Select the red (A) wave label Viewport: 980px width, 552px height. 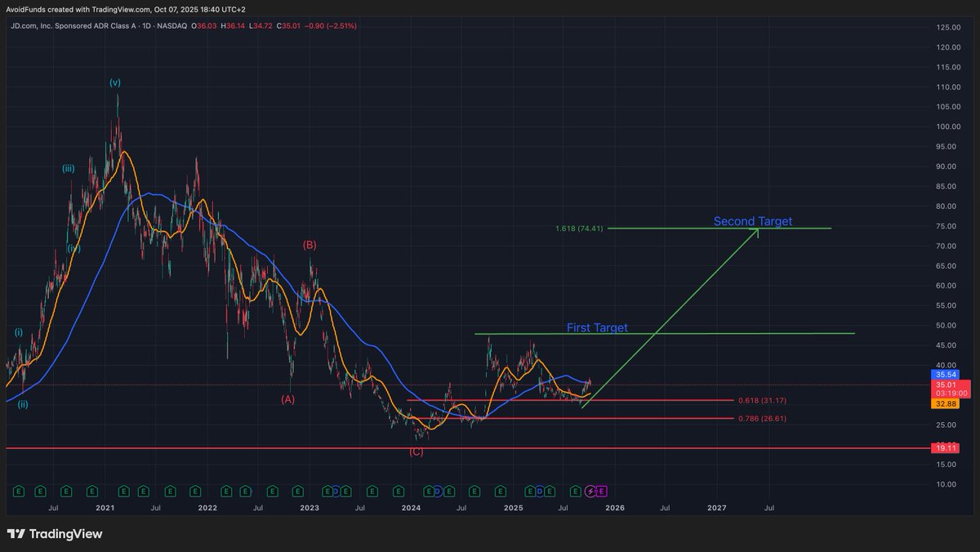[x=287, y=399]
